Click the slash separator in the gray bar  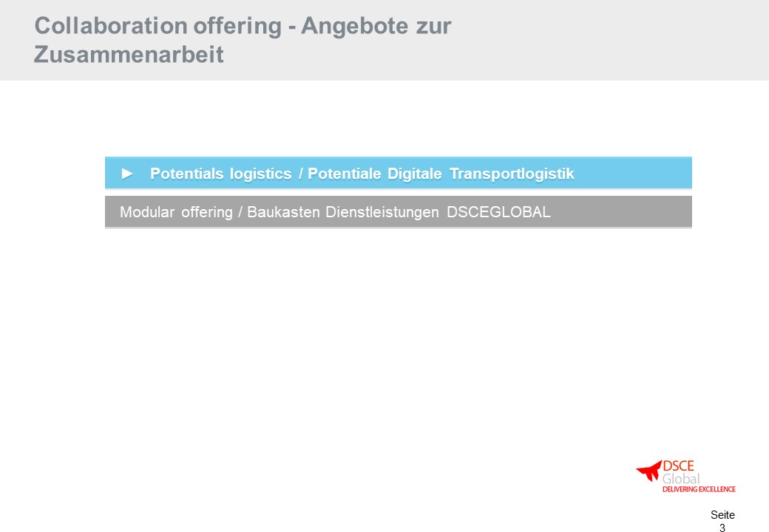click(x=240, y=212)
